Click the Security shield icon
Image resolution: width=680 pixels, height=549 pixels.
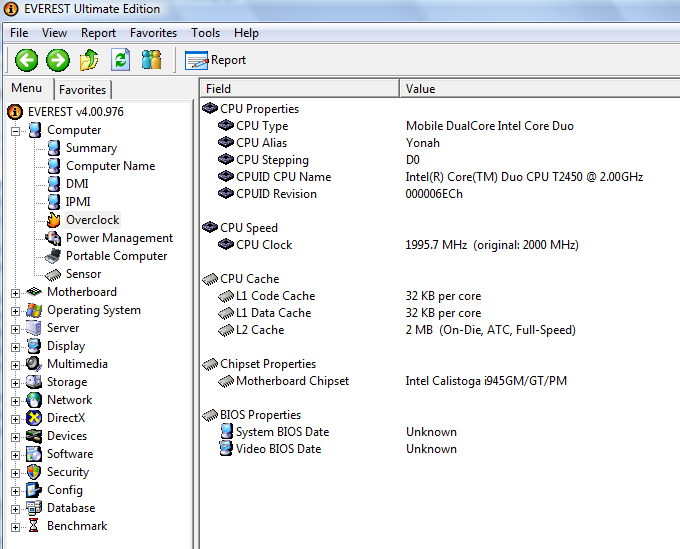pyautogui.click(x=34, y=472)
